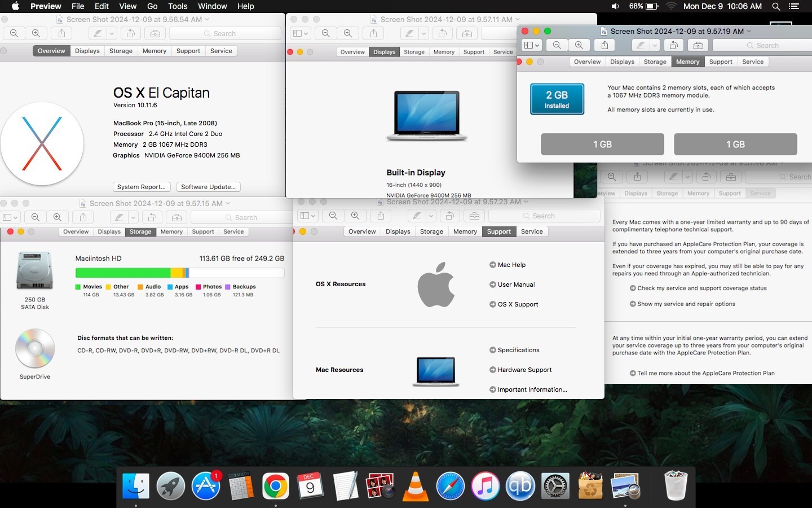
Task: Click the Search field in 9.57.19 AM window
Action: pos(762,46)
